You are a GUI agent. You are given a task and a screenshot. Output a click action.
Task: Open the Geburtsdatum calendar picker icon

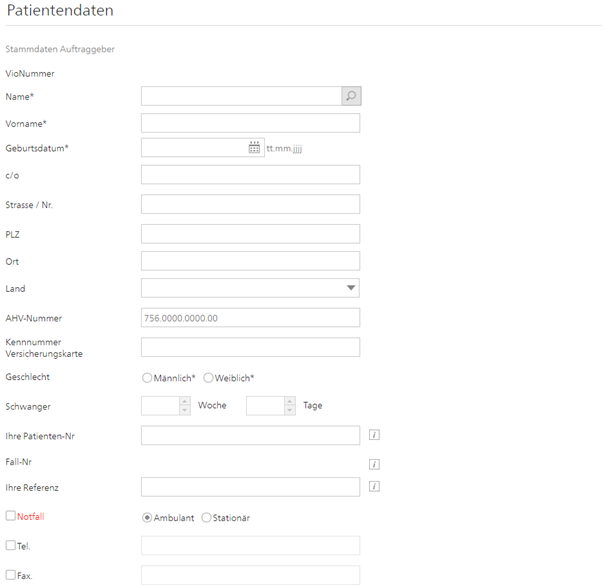coord(254,148)
